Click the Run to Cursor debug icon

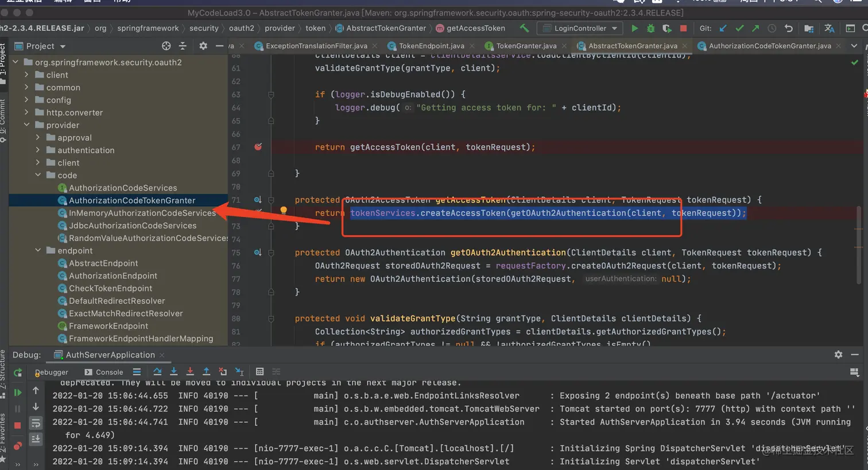tap(239, 372)
